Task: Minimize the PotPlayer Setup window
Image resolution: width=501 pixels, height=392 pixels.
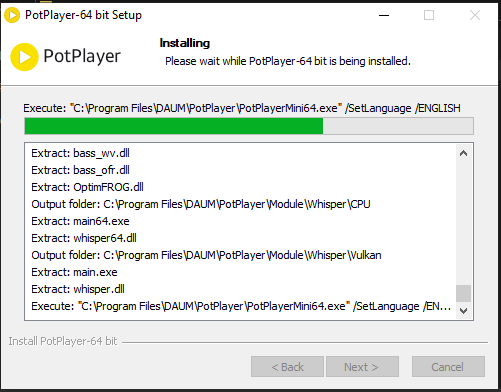Action: click(x=384, y=15)
